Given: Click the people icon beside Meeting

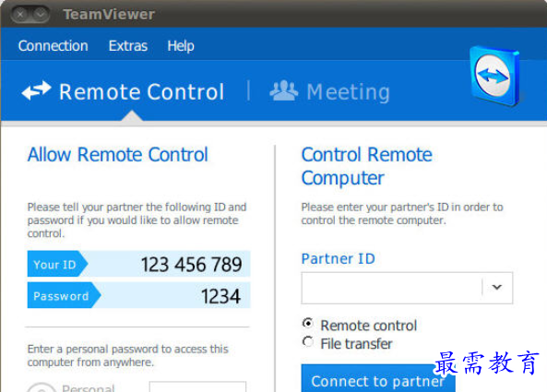Looking at the screenshot, I should coord(283,91).
